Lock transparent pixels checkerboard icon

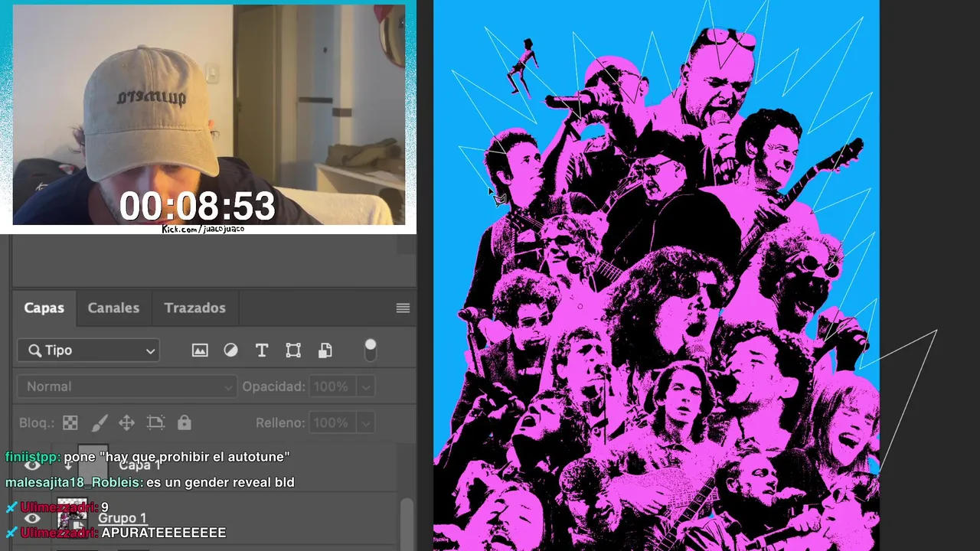[70, 422]
